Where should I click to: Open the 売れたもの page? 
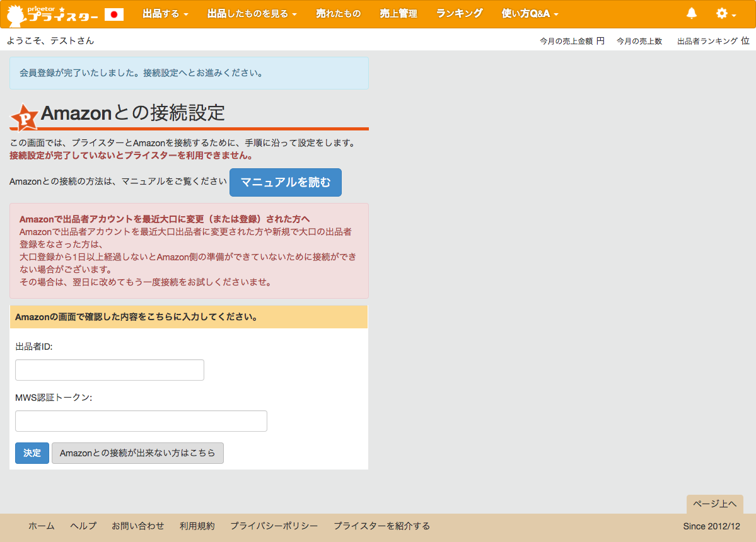click(338, 13)
